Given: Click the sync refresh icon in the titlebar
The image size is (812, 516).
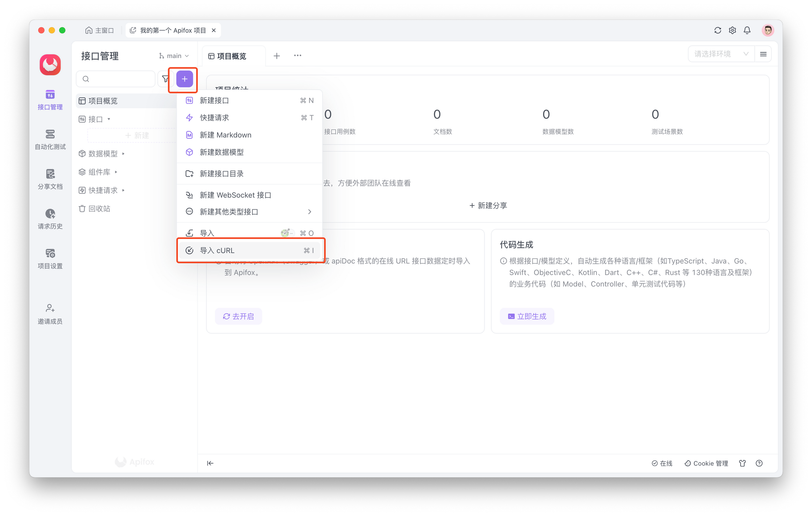Looking at the screenshot, I should [717, 30].
